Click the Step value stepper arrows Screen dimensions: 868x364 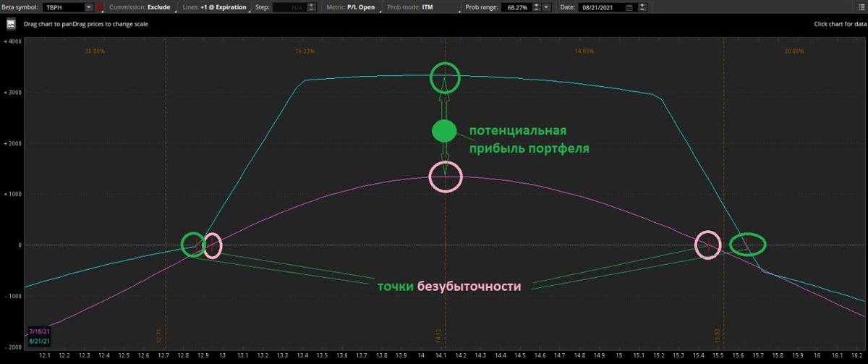(x=311, y=7)
